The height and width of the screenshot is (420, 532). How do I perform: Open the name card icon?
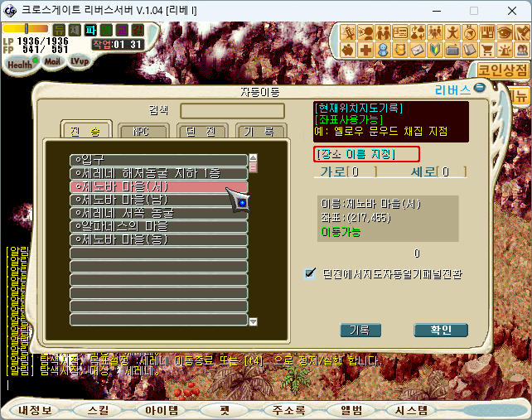click(400, 32)
